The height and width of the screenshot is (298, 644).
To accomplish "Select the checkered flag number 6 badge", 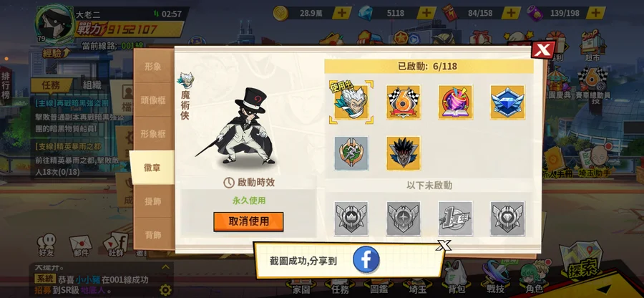I will [x=404, y=102].
